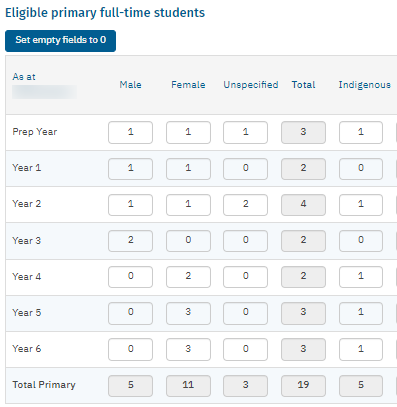Image resolution: width=397 pixels, height=407 pixels.
Task: Click the Year 2 Indigenous input
Action: 361,205
